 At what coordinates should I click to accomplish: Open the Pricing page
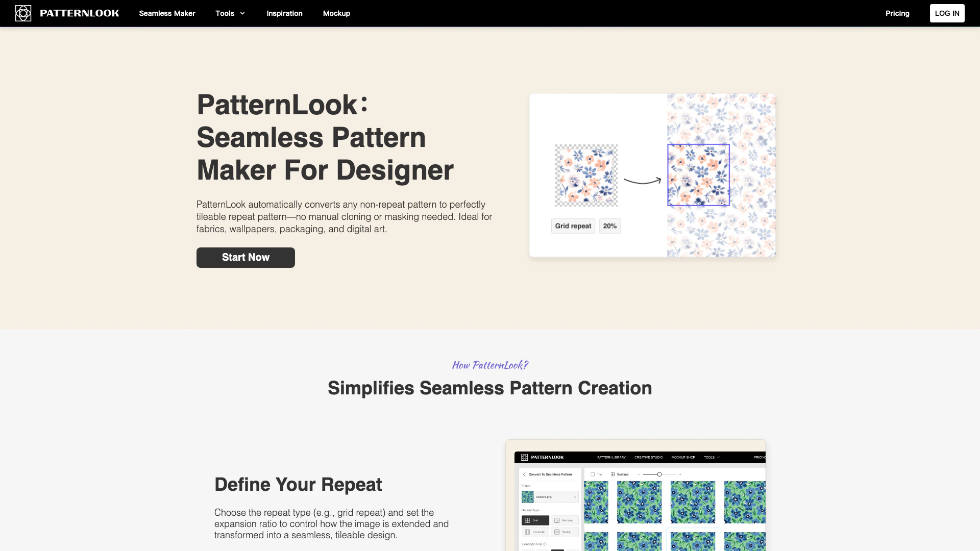897,13
